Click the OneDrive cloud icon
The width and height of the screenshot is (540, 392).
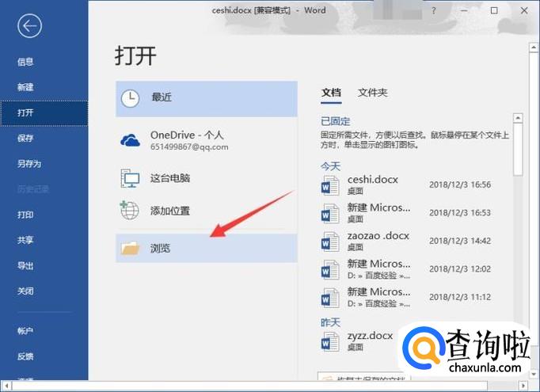[130, 140]
